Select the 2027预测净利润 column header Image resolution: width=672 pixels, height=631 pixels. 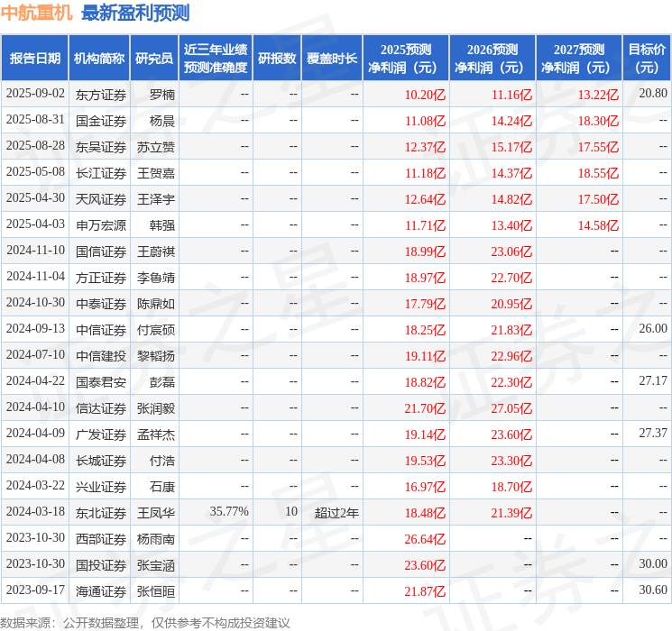click(579, 59)
